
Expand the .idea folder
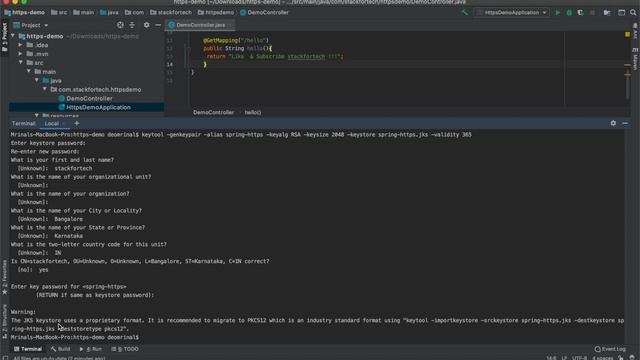tap(21, 45)
